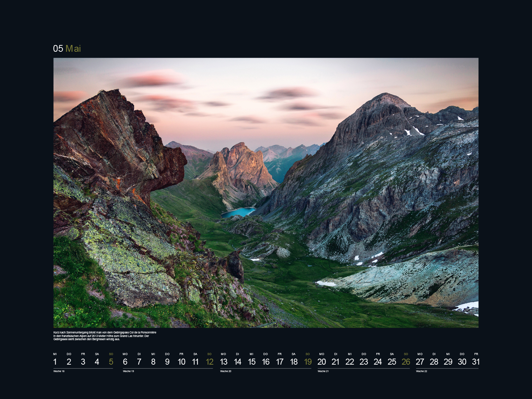532x399 pixels.
Task: Choose date 23 in the date row
Action: click(x=364, y=362)
